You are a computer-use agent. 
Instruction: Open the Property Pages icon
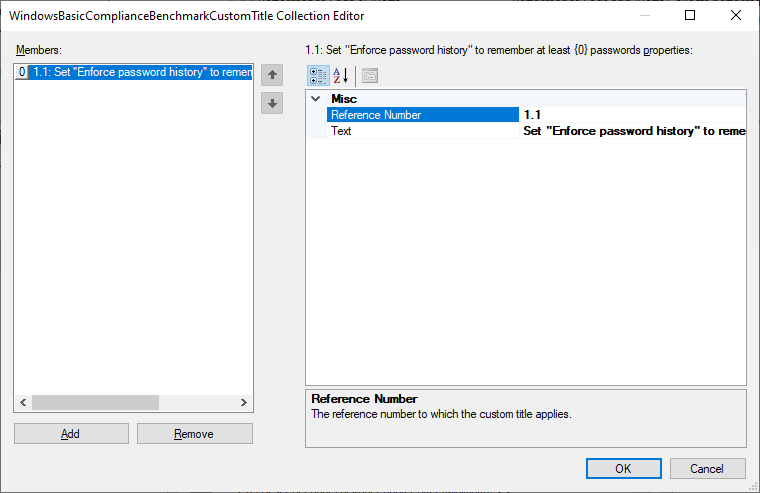coord(369,76)
